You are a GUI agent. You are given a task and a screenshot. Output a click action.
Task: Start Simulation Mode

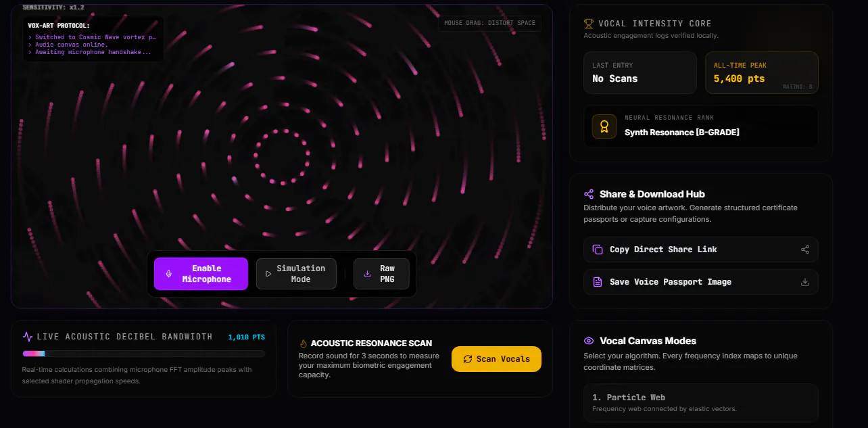[296, 274]
